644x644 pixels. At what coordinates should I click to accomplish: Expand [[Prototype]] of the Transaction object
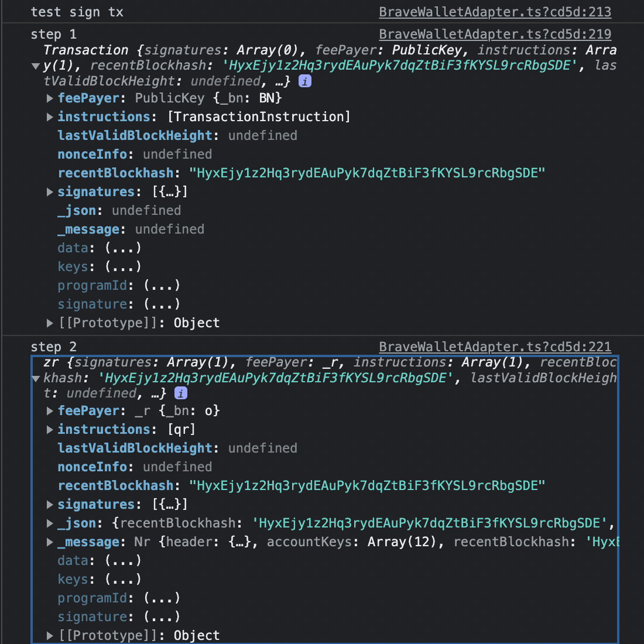pos(50,323)
